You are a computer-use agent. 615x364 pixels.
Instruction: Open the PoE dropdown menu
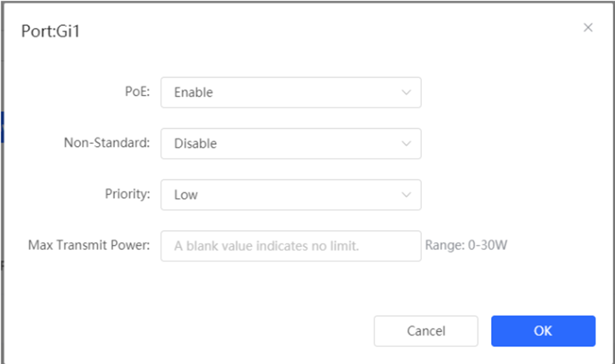pyautogui.click(x=291, y=93)
